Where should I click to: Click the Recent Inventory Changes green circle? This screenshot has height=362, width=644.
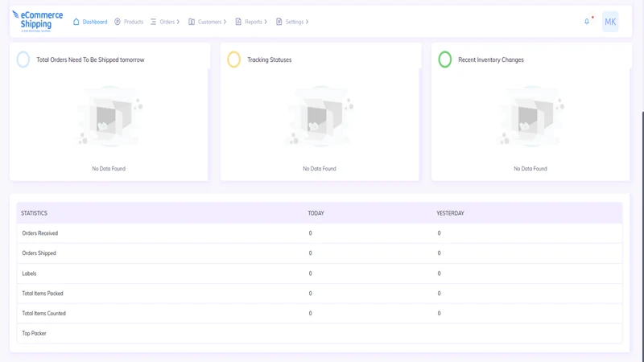(445, 60)
